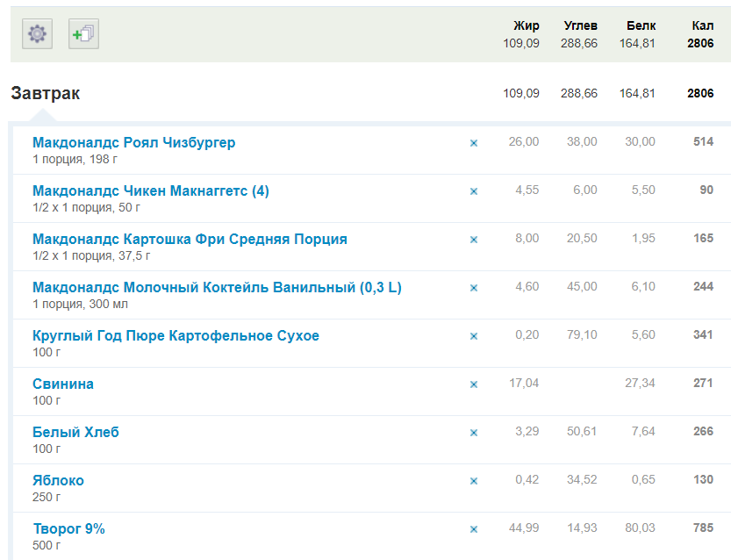The width and height of the screenshot is (731, 560).
Task: Click the '500 г' amount under Творог 9%
Action: [x=47, y=545]
